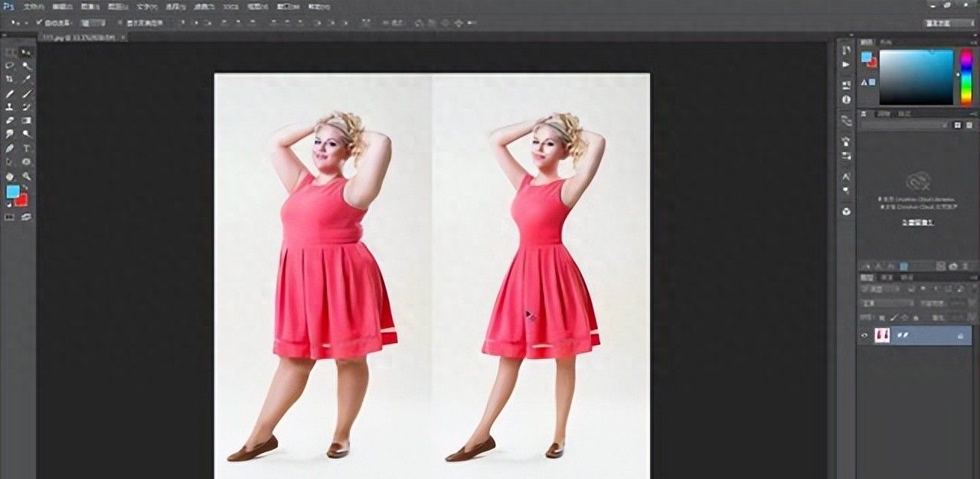Toggle lock image pixels brush icon
This screenshot has width=980, height=479.
pyautogui.click(x=894, y=318)
